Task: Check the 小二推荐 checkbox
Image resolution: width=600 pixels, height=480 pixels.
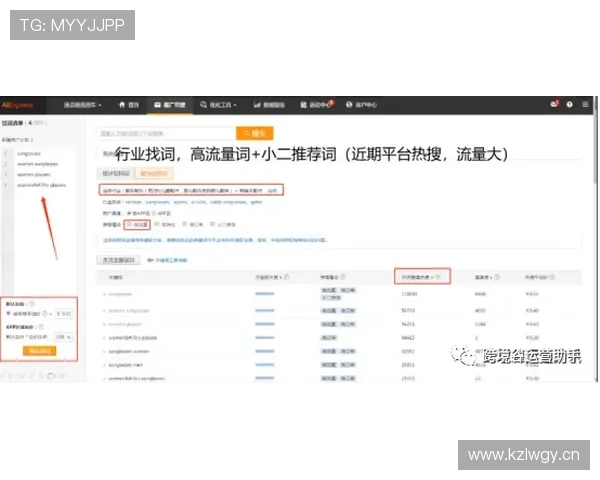Action: click(x=212, y=224)
